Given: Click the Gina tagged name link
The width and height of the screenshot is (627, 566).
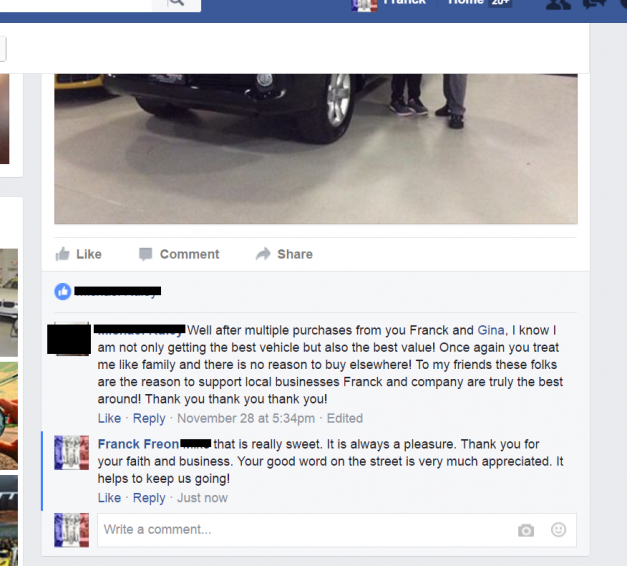Looking at the screenshot, I should 491,330.
